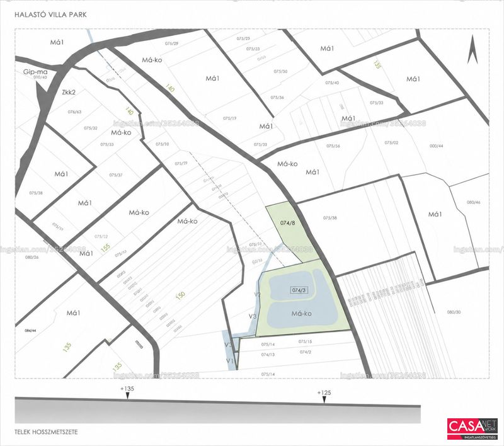The height and width of the screenshot is (446, 504).
Task: Click the V1 watercourse label
Action: [x=229, y=361]
